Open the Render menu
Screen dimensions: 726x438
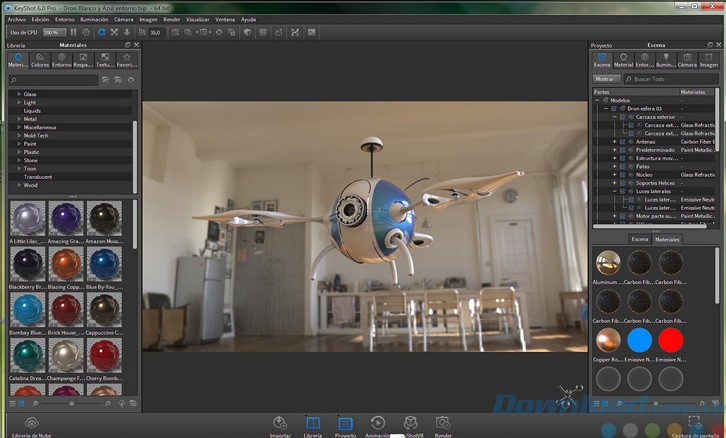point(172,19)
